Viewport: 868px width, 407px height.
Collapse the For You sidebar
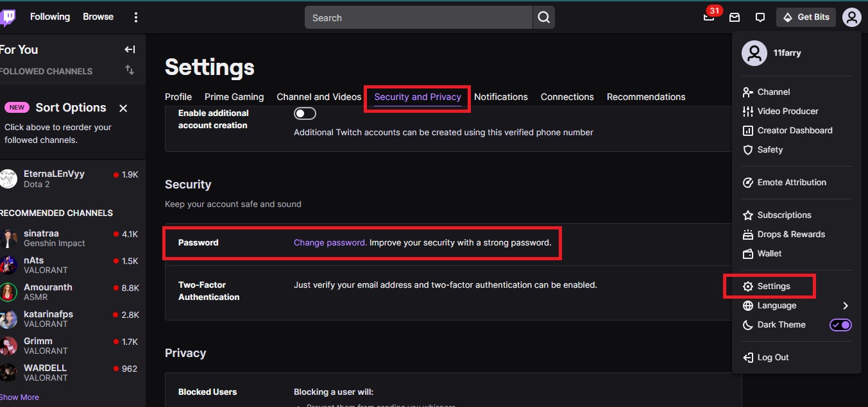pyautogui.click(x=130, y=49)
